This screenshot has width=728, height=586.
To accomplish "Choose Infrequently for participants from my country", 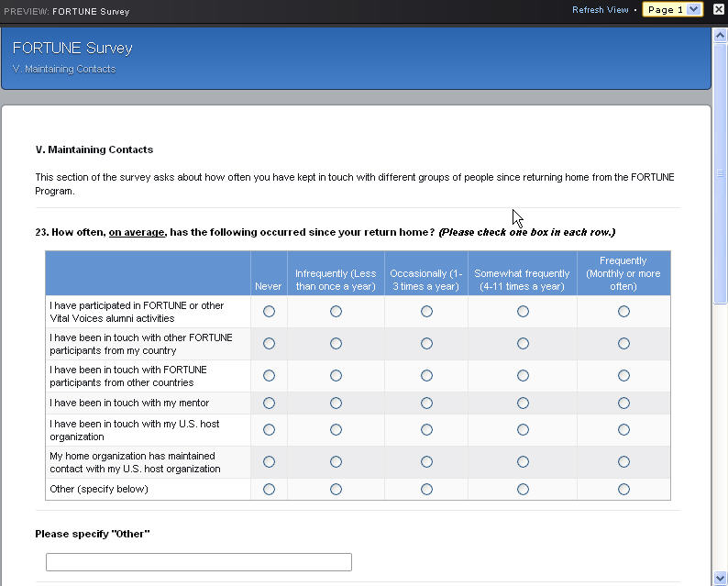I will [x=336, y=344].
